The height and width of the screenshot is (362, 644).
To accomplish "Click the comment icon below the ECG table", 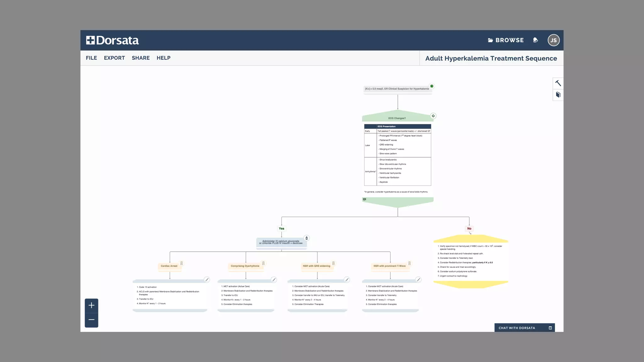I will coord(364,200).
